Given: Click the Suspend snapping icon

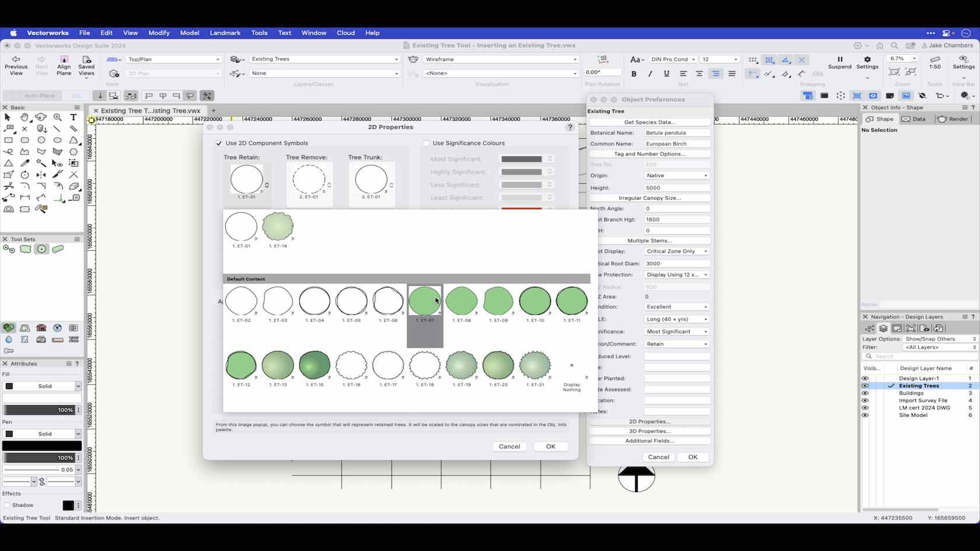Looking at the screenshot, I should [x=839, y=59].
